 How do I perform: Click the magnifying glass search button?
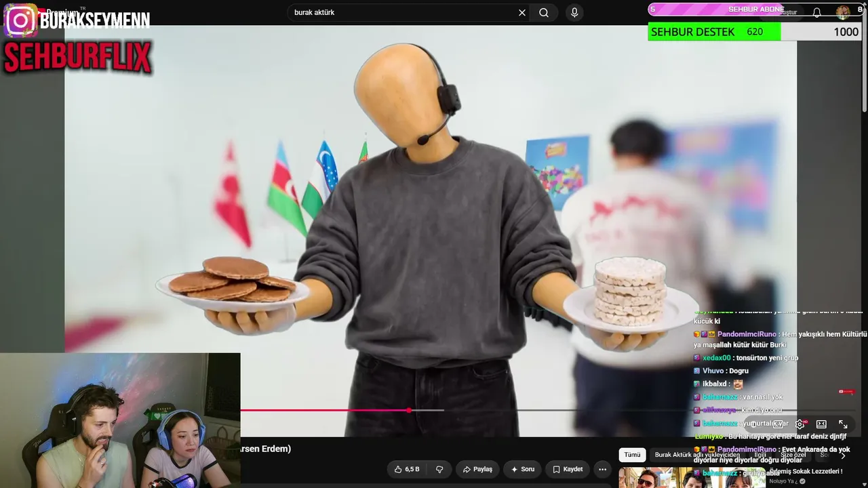coord(544,12)
